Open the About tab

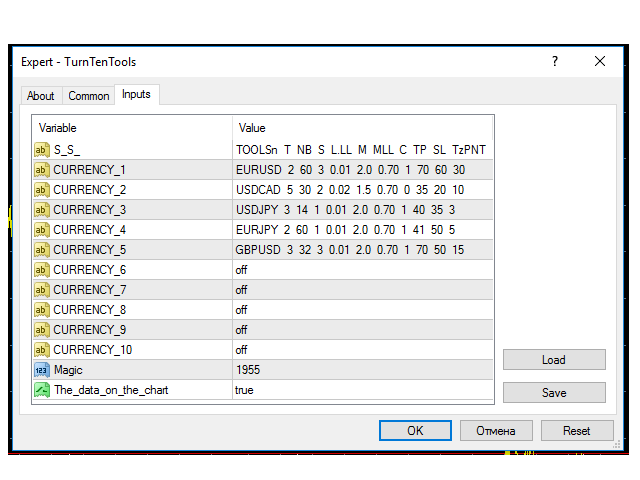pyautogui.click(x=41, y=96)
